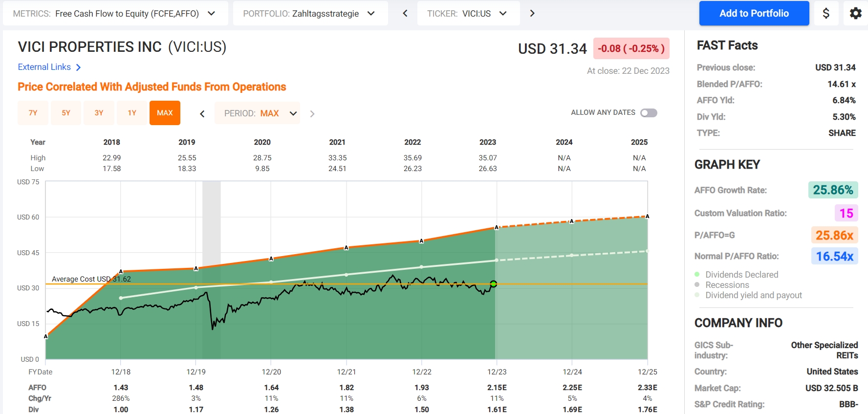Toggle Allow Any Dates switch
Image resolution: width=868 pixels, height=414 pixels.
649,113
